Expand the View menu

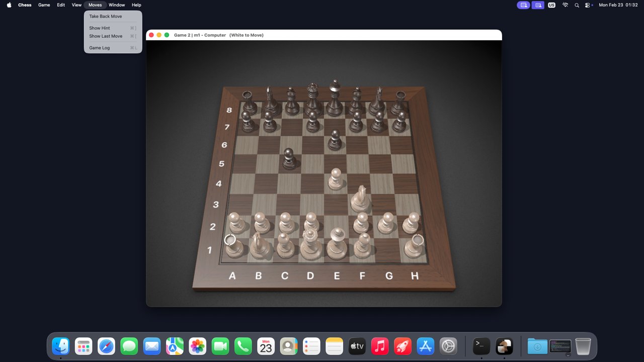(76, 5)
